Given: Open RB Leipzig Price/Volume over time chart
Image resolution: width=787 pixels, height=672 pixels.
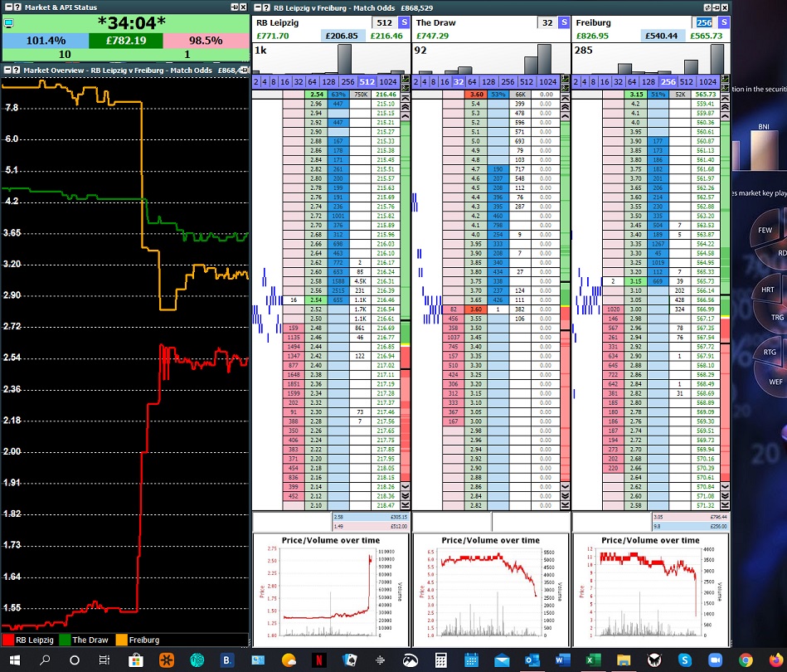Looking at the screenshot, I should 331,590.
